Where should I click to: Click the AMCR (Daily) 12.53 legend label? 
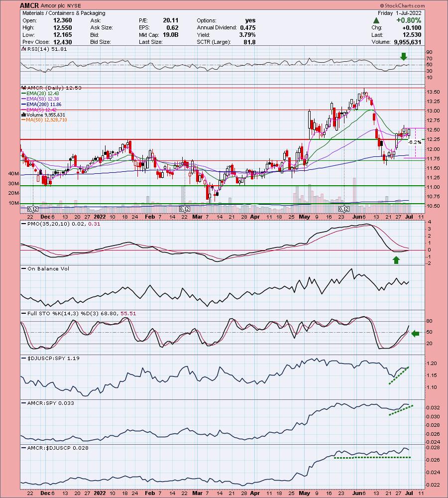51,88
